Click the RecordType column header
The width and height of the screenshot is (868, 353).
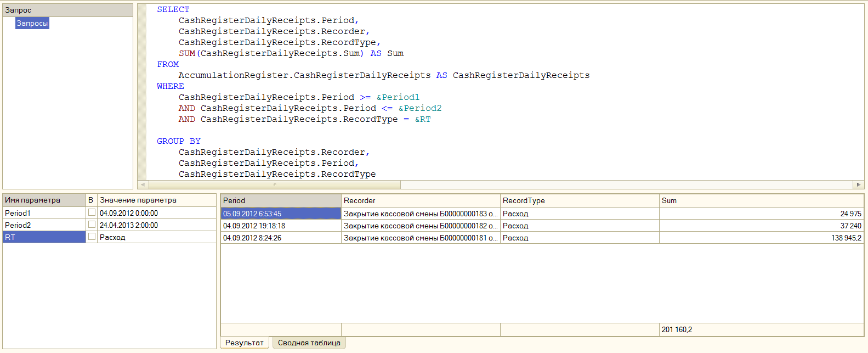pos(579,200)
